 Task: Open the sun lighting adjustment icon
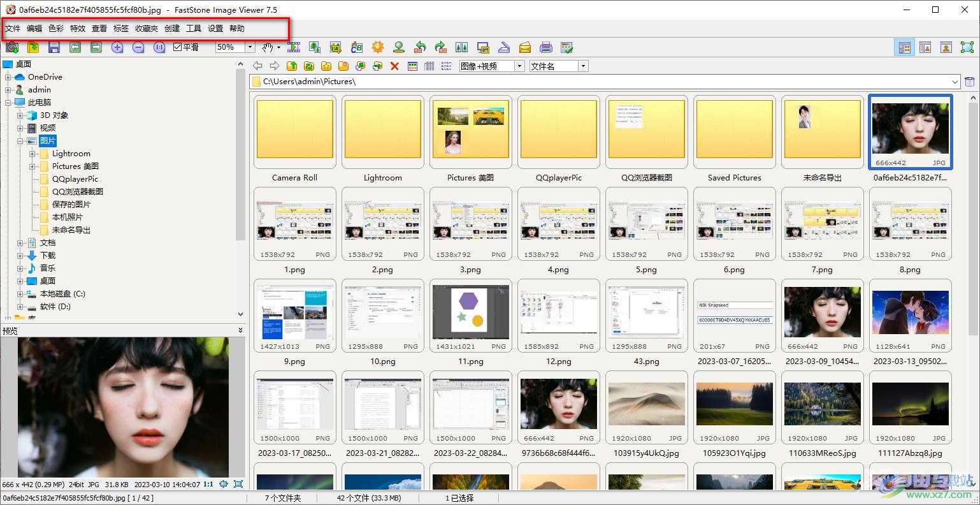378,47
